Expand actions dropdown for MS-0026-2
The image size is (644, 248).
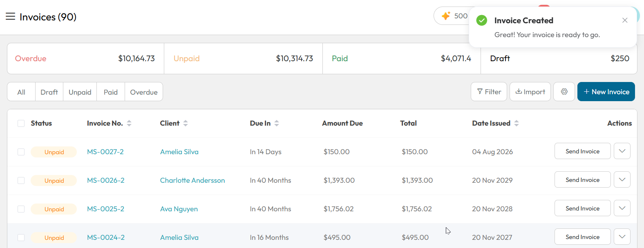point(622,179)
